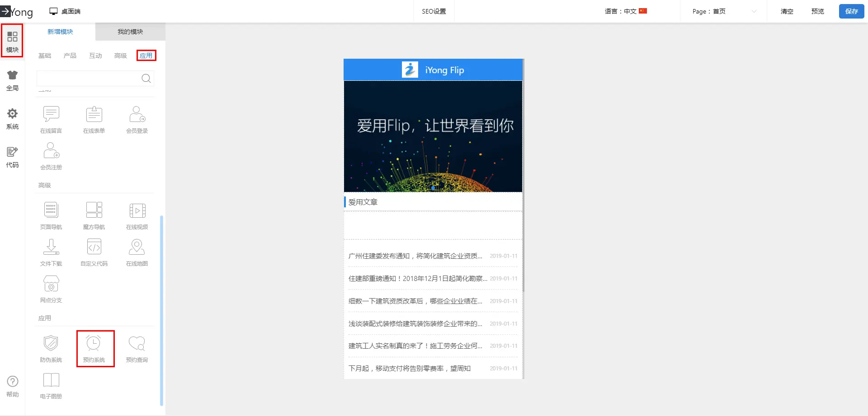Click the module panel vertical scrollbar
868x416 pixels.
point(161,311)
